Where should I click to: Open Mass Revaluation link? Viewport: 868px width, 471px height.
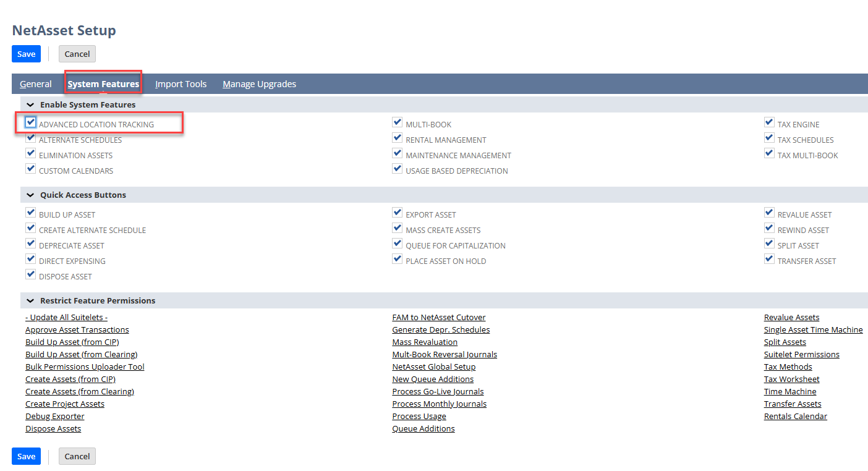425,342
